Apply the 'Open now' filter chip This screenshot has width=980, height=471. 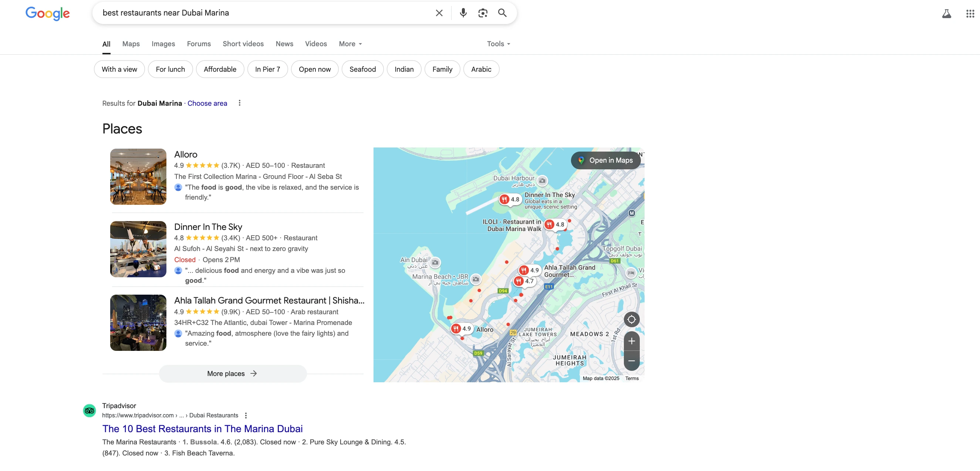coord(315,69)
